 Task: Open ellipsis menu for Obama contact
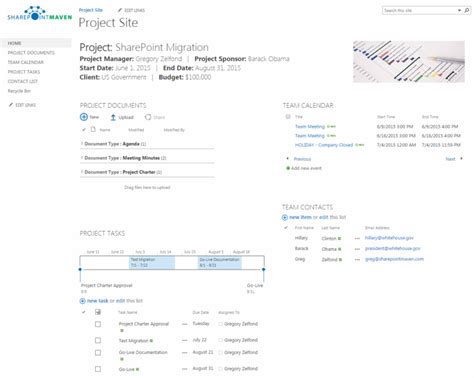357,249
